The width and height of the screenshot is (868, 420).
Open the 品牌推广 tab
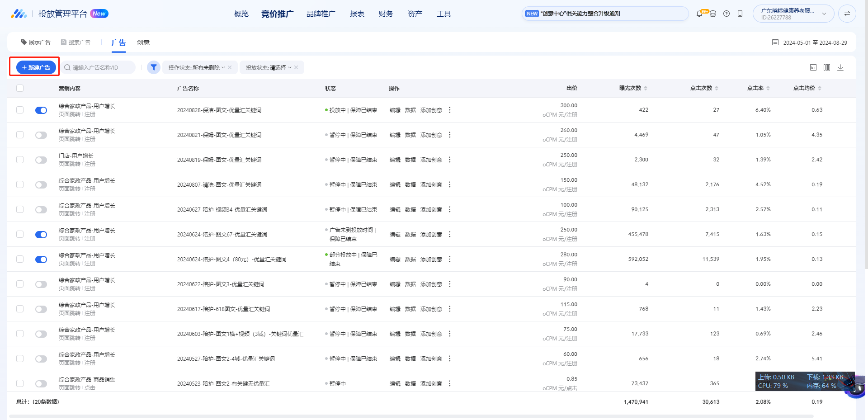[x=321, y=14]
